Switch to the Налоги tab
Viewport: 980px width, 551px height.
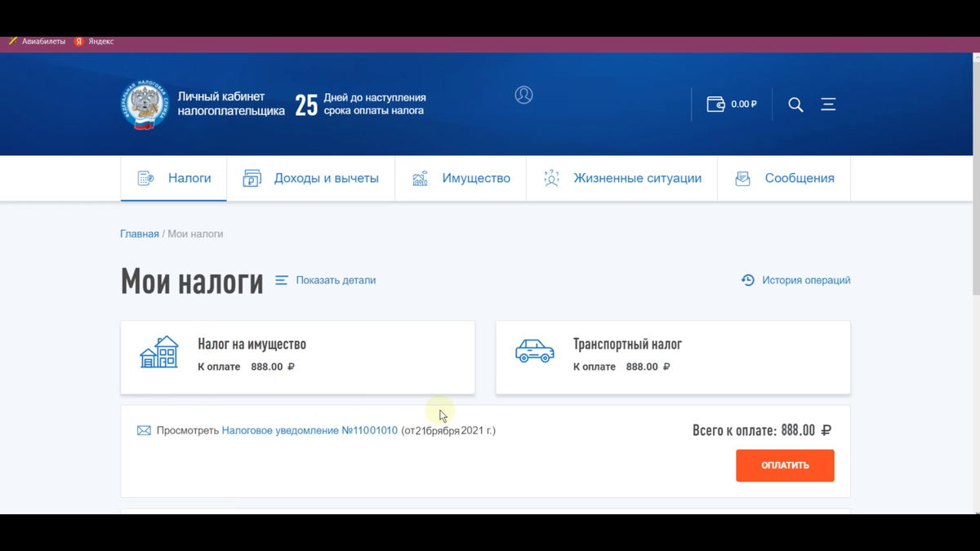click(x=174, y=178)
